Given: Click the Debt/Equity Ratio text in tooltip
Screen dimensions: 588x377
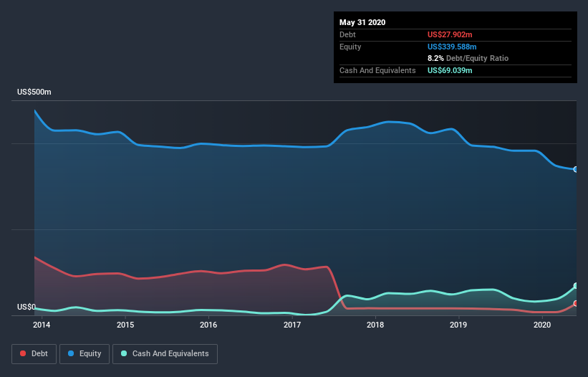Looking at the screenshot, I should click(477, 58).
